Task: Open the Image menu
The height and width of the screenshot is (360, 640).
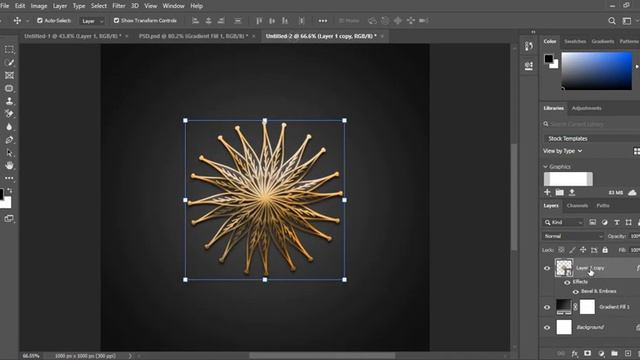Action: pos(39,6)
